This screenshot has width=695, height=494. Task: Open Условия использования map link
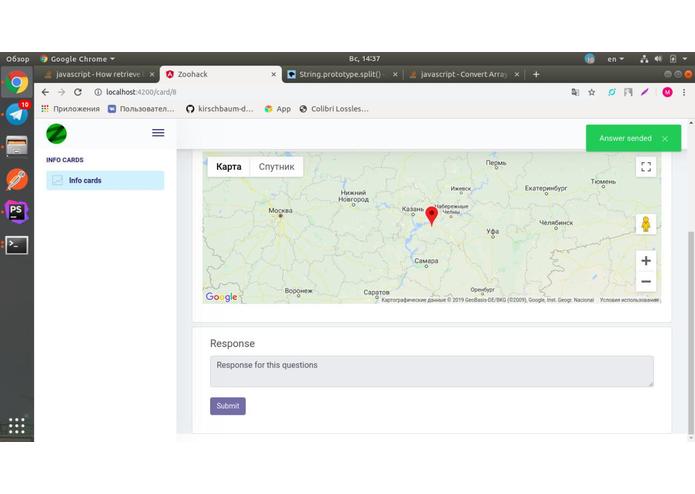(629, 300)
